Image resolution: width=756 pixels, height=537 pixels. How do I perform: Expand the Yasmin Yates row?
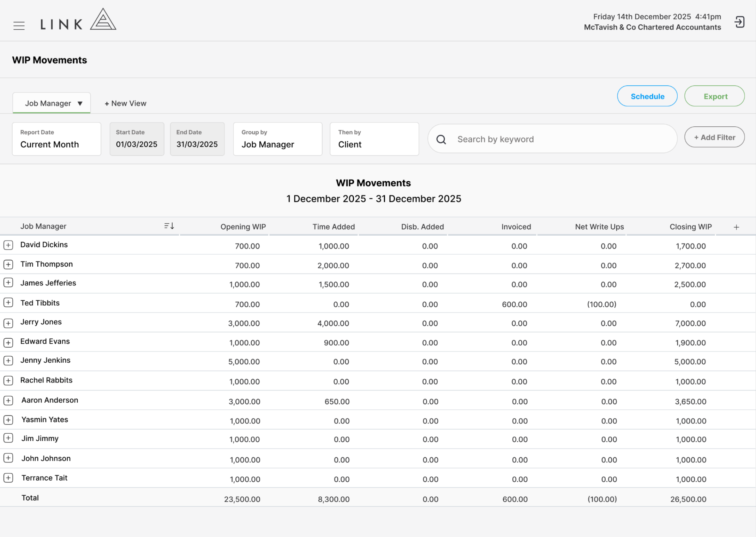point(8,420)
